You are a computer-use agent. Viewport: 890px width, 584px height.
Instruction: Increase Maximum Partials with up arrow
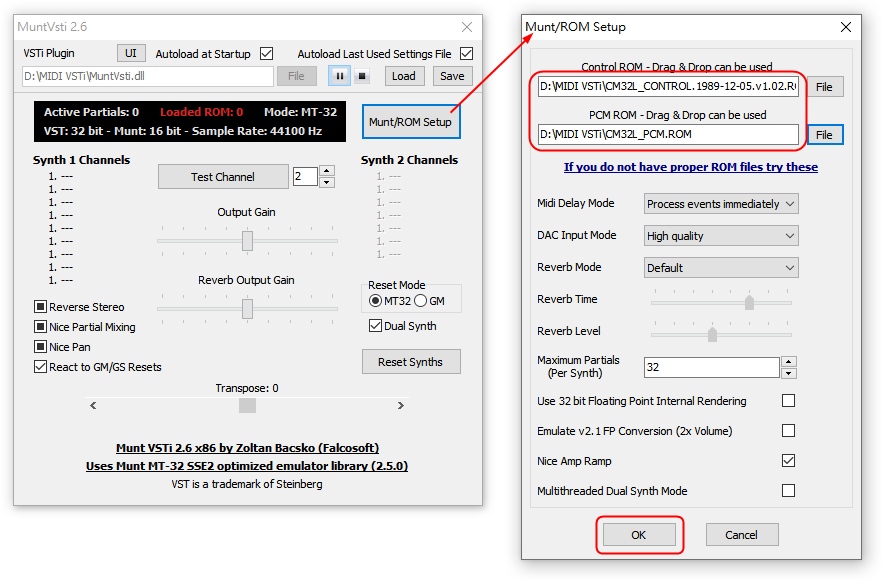[789, 362]
